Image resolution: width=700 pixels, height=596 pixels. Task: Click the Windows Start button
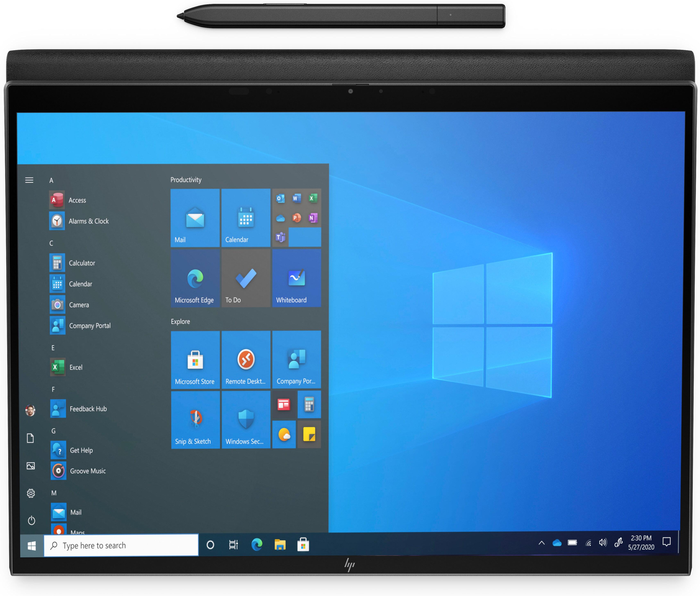[32, 546]
